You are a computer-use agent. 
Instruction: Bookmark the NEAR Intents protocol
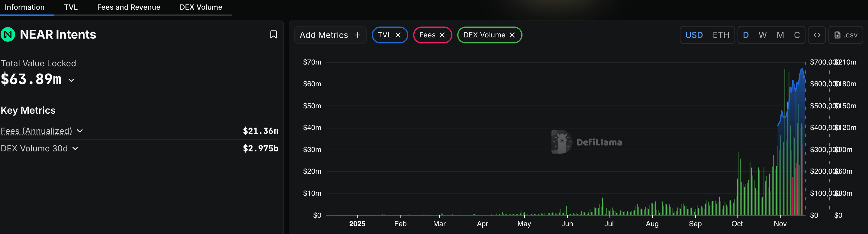click(x=273, y=35)
